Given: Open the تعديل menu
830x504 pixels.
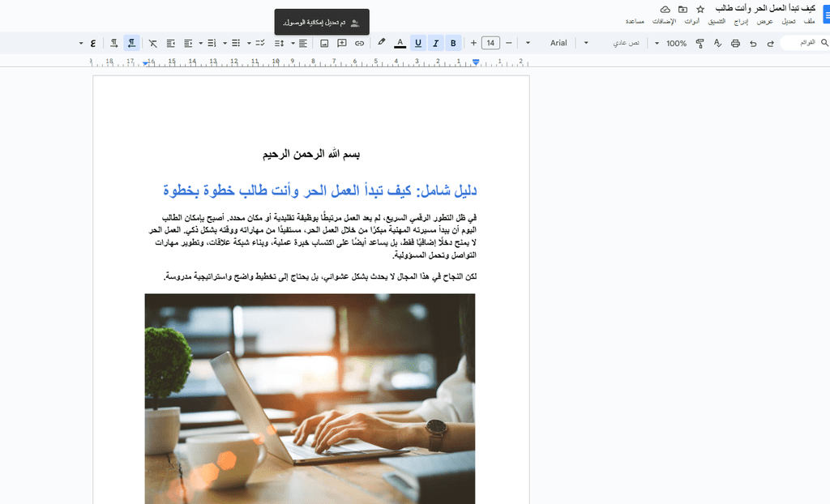Looking at the screenshot, I should point(788,21).
